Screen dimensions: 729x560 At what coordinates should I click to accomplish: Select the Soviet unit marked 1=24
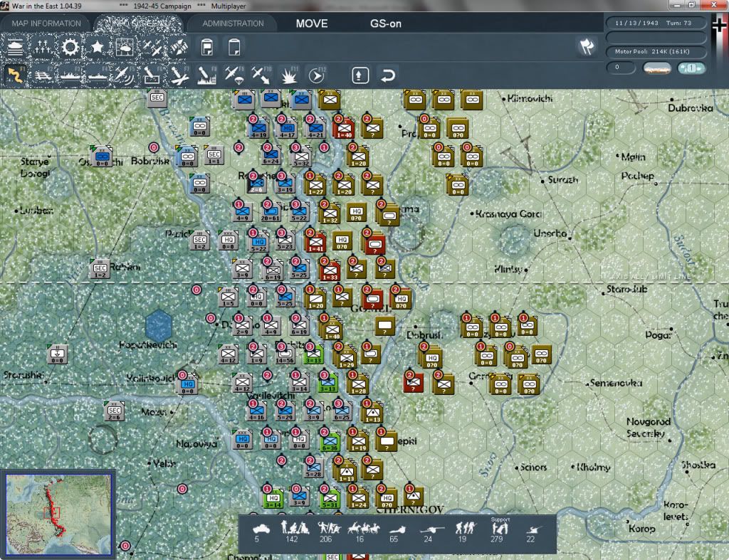(x=359, y=499)
